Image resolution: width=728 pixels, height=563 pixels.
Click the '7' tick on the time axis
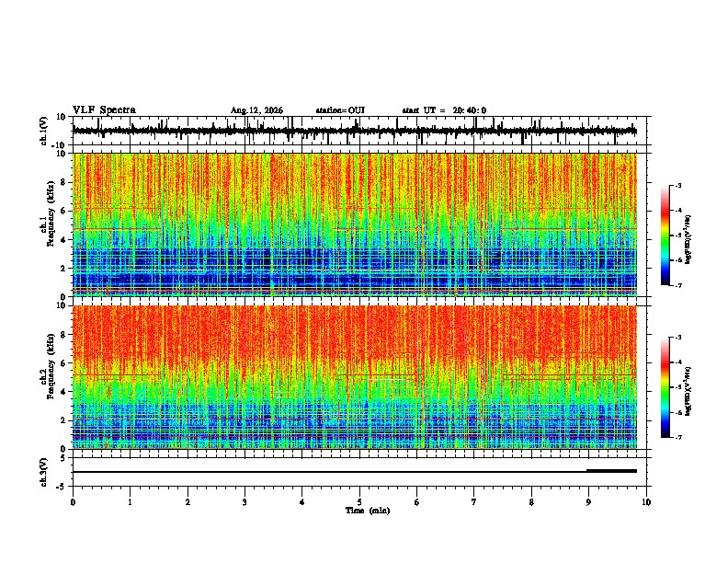click(474, 502)
